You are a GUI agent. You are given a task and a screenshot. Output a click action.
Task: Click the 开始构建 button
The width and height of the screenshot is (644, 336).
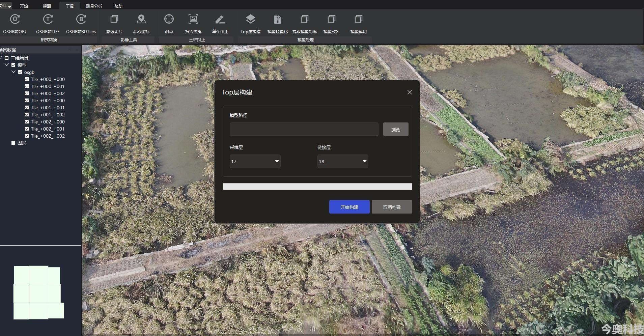[349, 207]
